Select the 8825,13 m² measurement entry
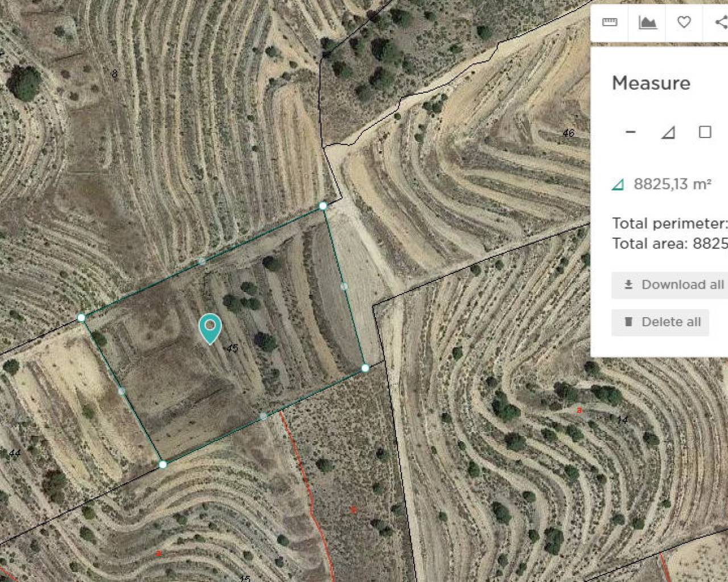728x582 pixels. (x=671, y=184)
